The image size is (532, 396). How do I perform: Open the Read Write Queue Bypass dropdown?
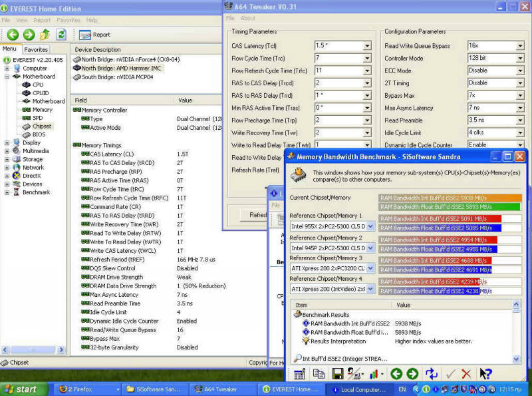pos(520,46)
